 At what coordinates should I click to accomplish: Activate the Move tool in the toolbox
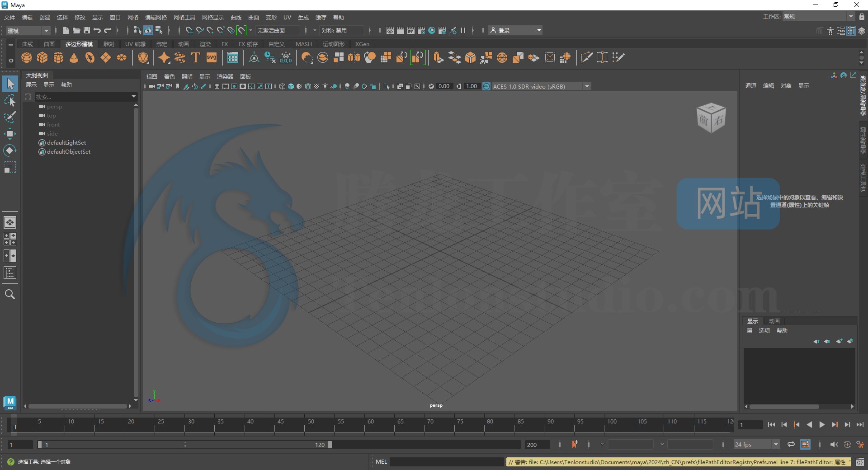10,134
